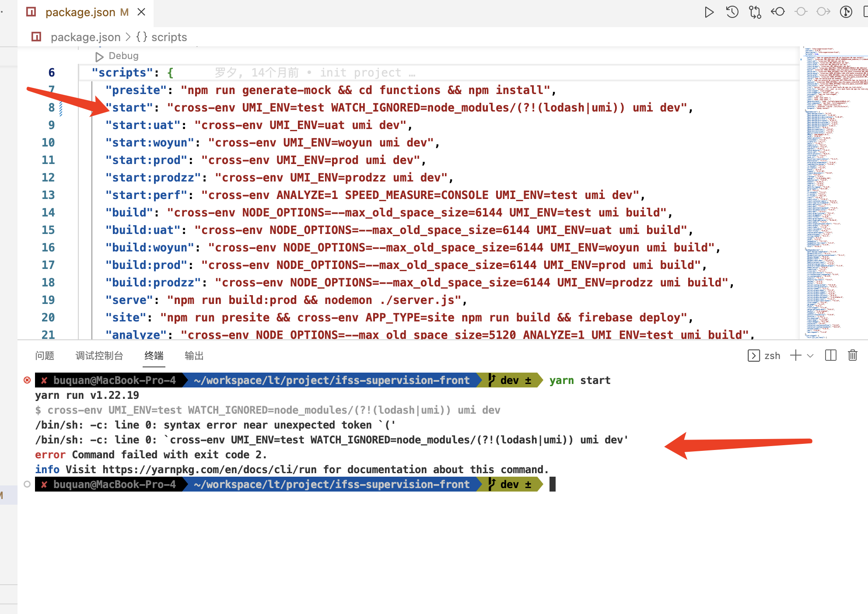868x614 pixels.
Task: Click the terminal input cursor at the prompt
Action: [553, 484]
